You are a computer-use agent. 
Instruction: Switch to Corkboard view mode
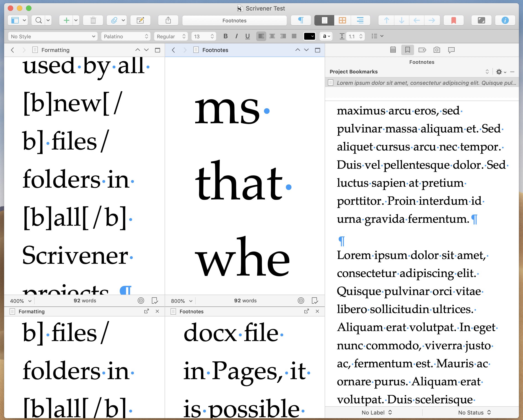click(342, 20)
